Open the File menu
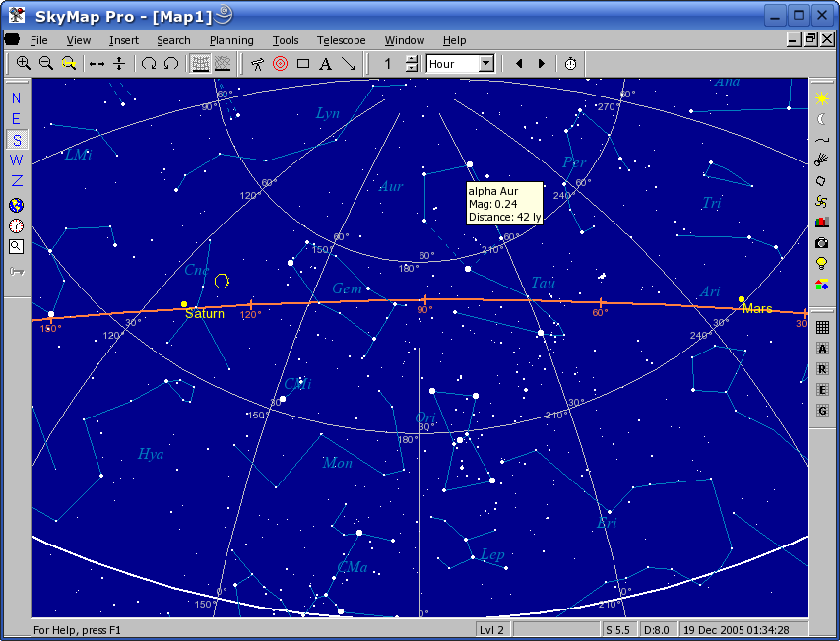This screenshot has height=641, width=840. [x=38, y=40]
